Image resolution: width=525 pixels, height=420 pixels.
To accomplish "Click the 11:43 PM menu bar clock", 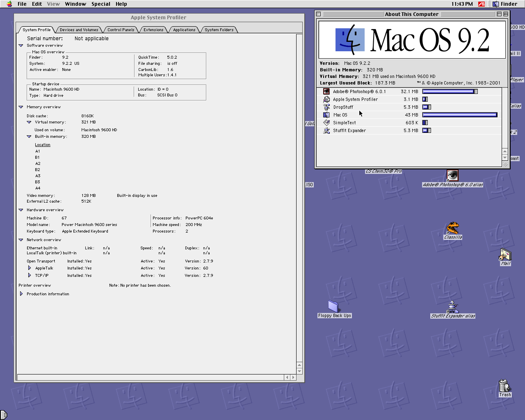I will click(462, 4).
